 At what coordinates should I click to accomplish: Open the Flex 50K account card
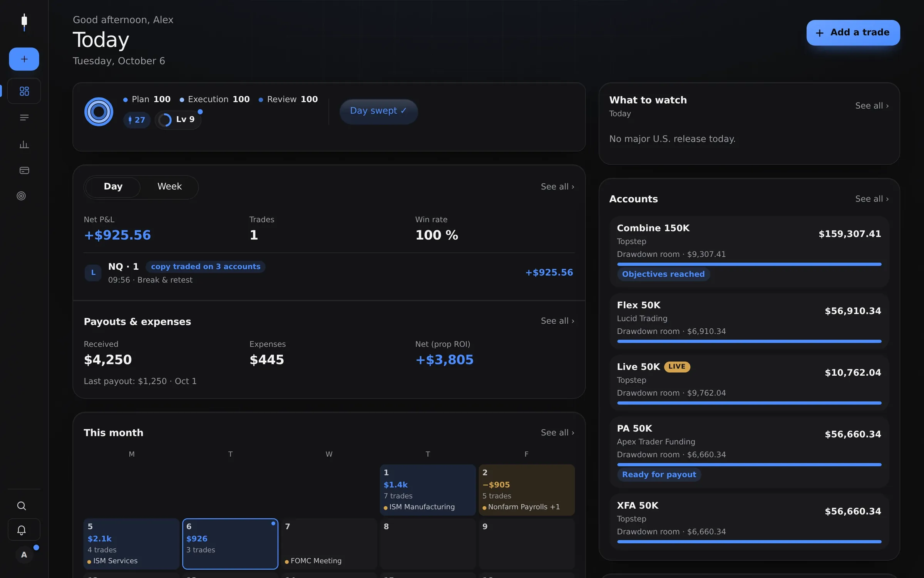tap(749, 321)
